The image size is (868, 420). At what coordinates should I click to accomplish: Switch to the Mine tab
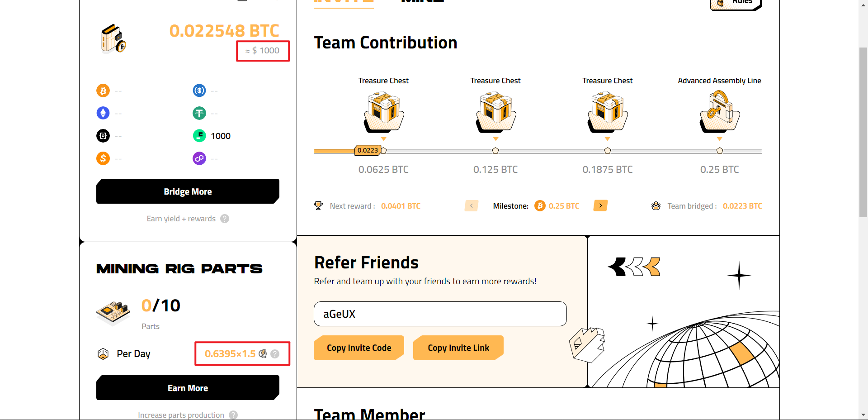point(422,2)
